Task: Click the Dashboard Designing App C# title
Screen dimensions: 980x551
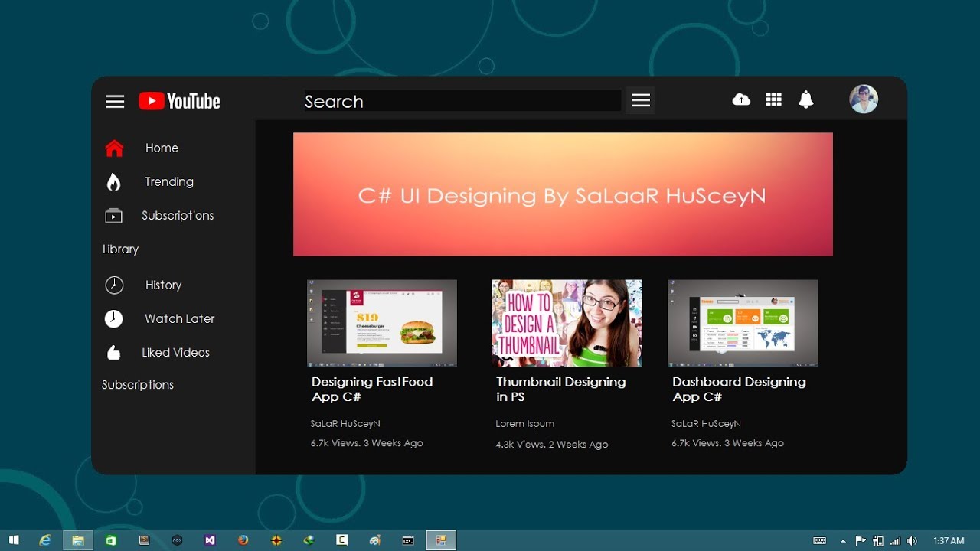Action: 739,389
